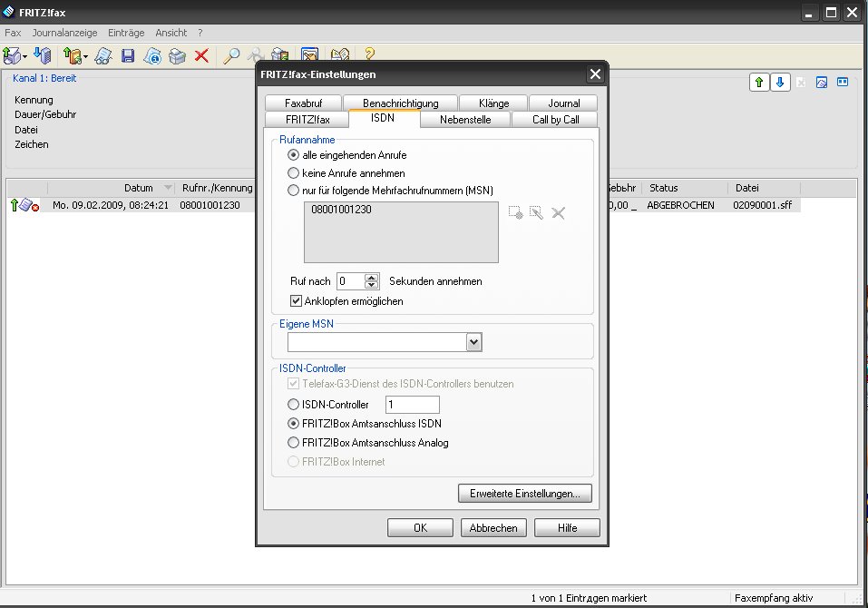868x608 pixels.
Task: Select 'keine Anrufe annehmen' radio option
Action: [293, 172]
